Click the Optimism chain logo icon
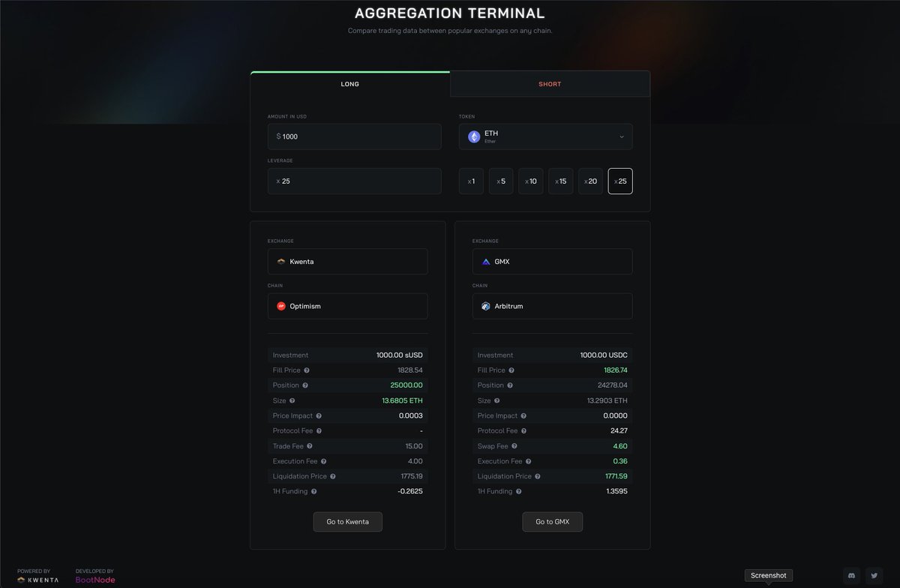This screenshot has height=588, width=900. pos(281,306)
